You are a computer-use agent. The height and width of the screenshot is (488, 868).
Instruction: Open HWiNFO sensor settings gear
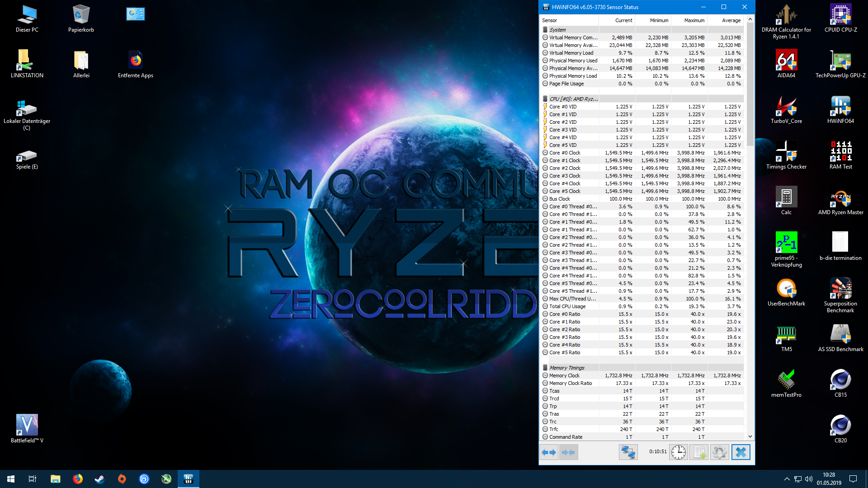coord(719,452)
